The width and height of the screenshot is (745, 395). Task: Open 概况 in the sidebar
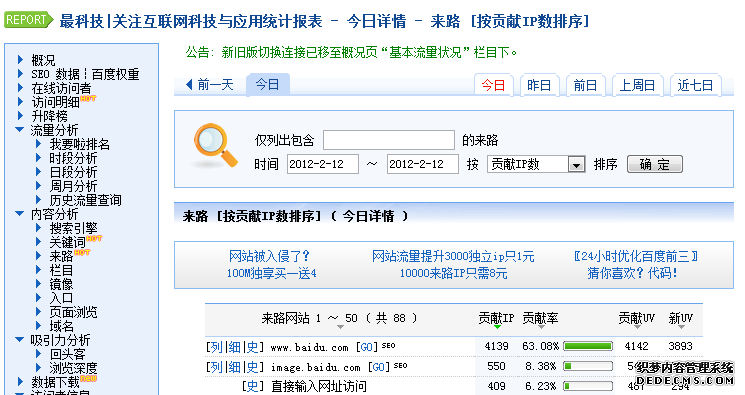pyautogui.click(x=43, y=60)
